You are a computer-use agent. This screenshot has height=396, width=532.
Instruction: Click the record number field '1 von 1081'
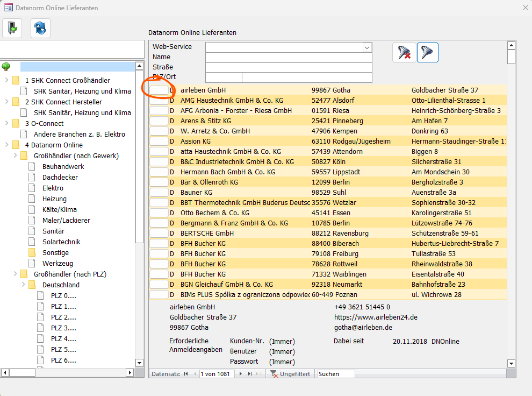[x=217, y=374]
